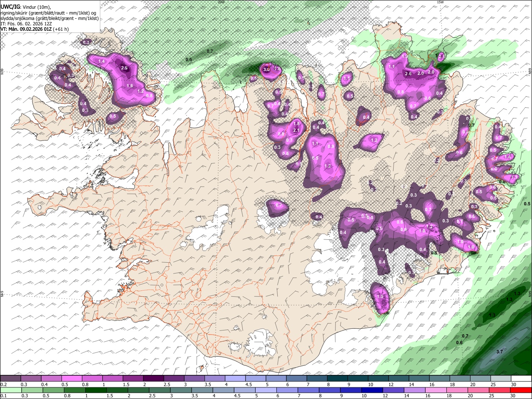Pick the palest green first swatch in the lower legend
The image size is (532, 399).
click(10, 389)
